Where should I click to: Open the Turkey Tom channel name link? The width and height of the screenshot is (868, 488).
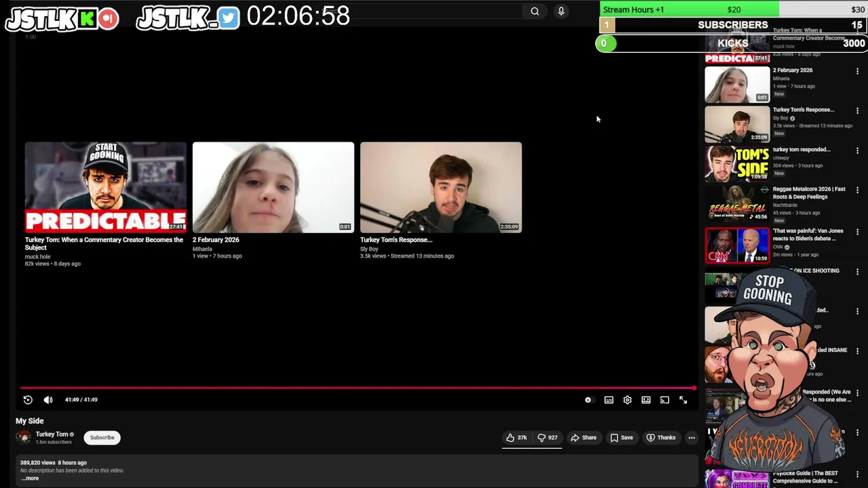(52, 434)
